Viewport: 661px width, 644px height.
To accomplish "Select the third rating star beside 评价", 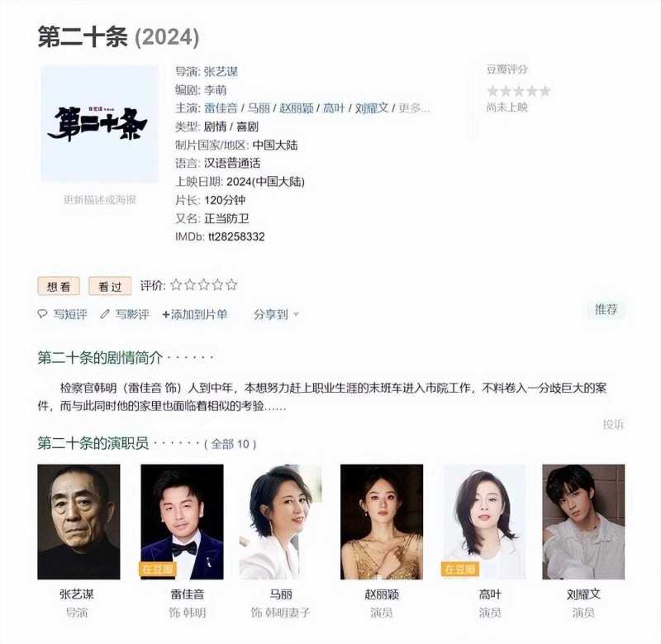I will pyautogui.click(x=203, y=285).
